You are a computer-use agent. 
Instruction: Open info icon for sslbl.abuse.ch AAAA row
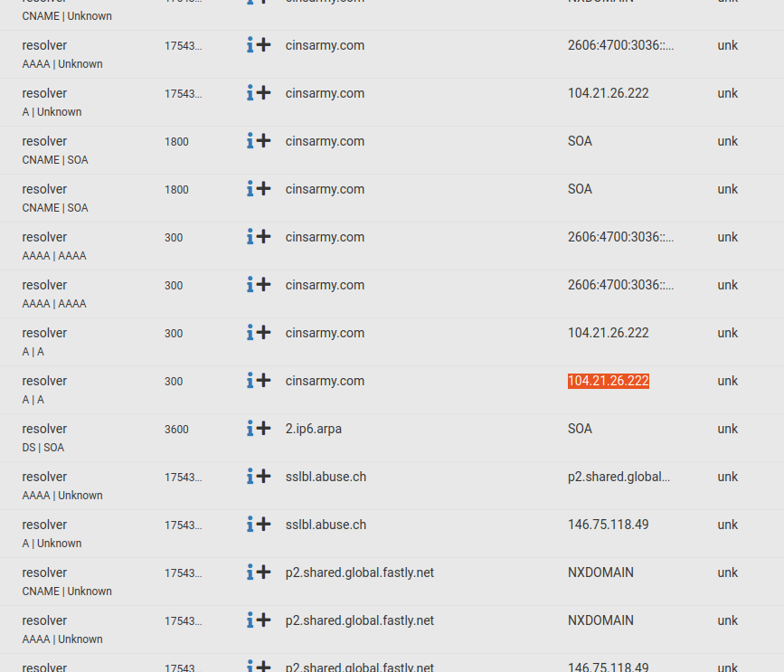coord(250,477)
